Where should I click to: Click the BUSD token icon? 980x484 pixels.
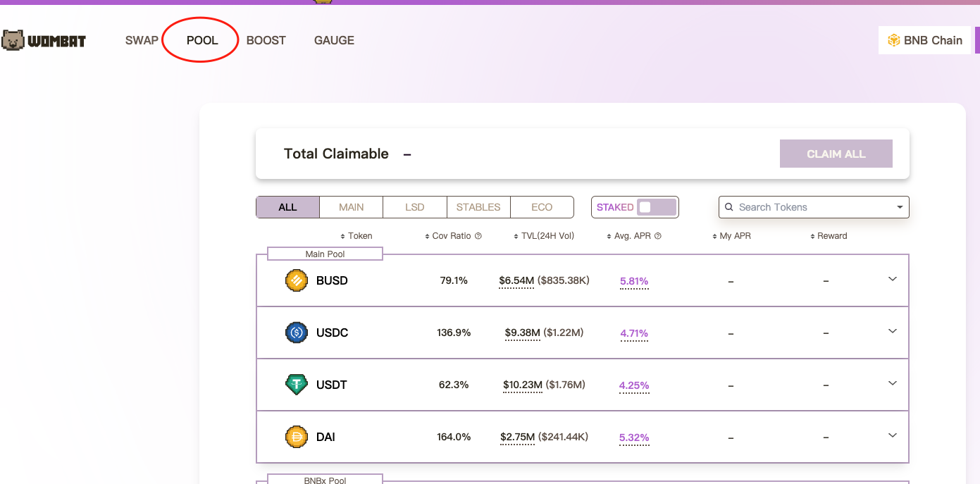point(297,280)
